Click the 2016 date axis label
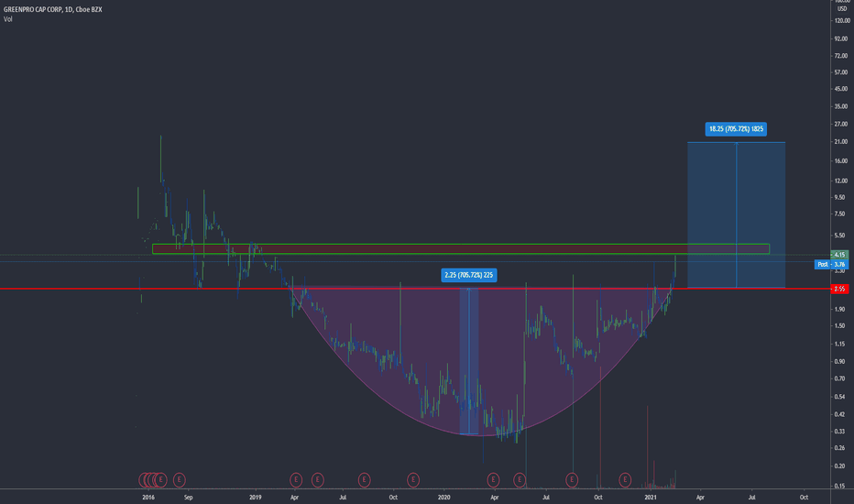The height and width of the screenshot is (504, 854). pyautogui.click(x=148, y=498)
